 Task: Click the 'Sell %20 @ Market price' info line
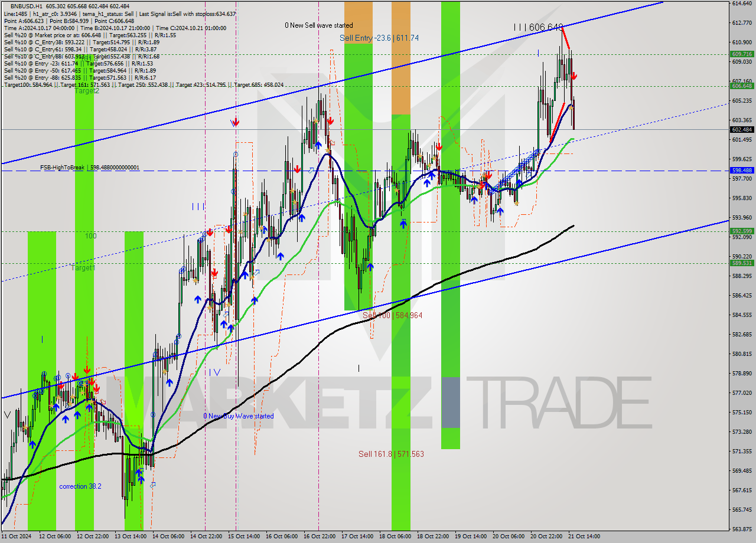click(90, 35)
